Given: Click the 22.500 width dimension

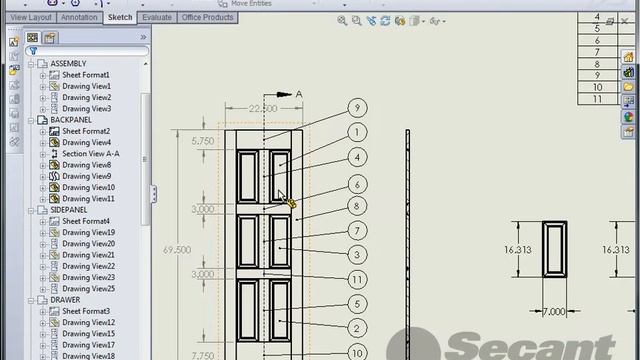Looking at the screenshot, I should point(263,109).
